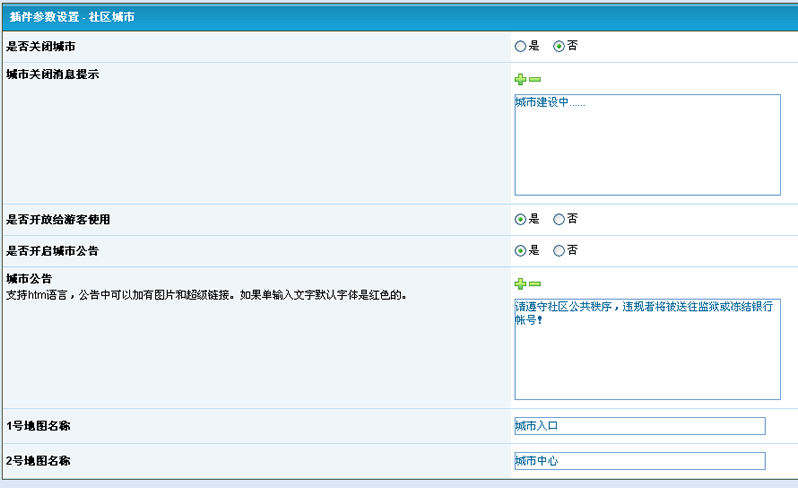The height and width of the screenshot is (488, 798).
Task: Select 是 for 是否关闭城市
Action: pos(520,46)
